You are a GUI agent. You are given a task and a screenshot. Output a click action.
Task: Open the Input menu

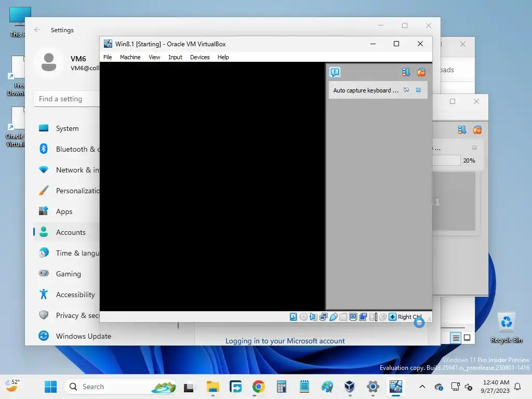click(x=175, y=57)
